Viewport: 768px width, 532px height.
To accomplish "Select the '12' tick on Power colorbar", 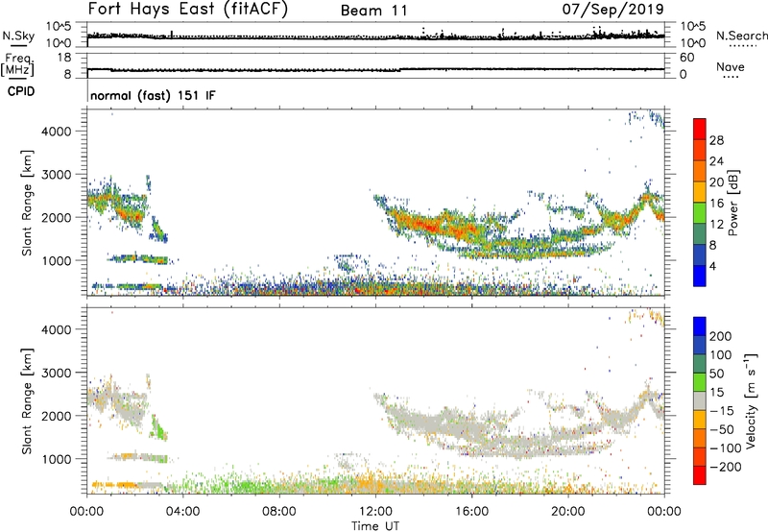I will tap(716, 225).
